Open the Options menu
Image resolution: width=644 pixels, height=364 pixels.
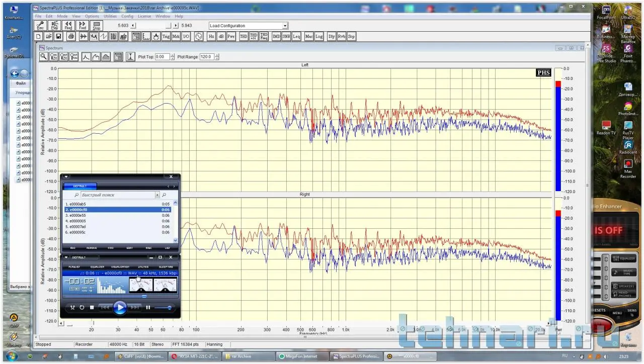coord(92,16)
